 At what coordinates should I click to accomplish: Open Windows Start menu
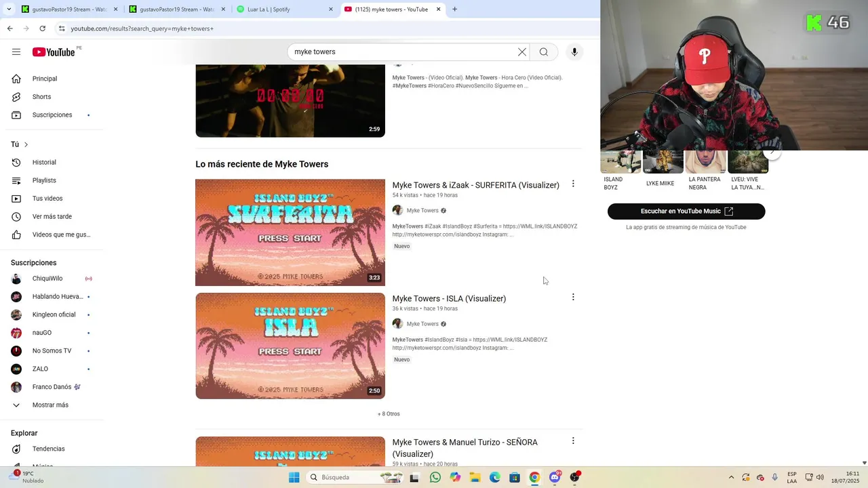(x=294, y=477)
